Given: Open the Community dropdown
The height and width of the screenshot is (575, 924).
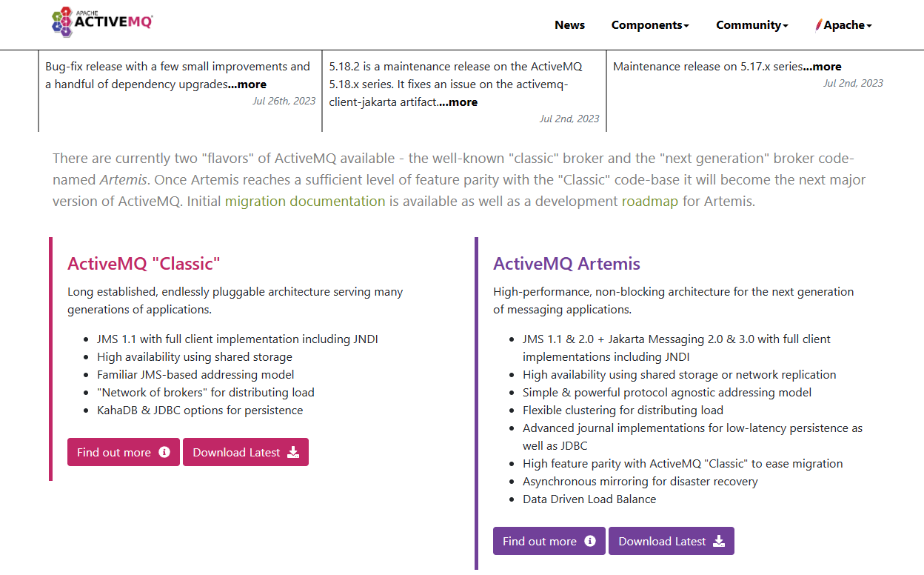Looking at the screenshot, I should pyautogui.click(x=751, y=24).
